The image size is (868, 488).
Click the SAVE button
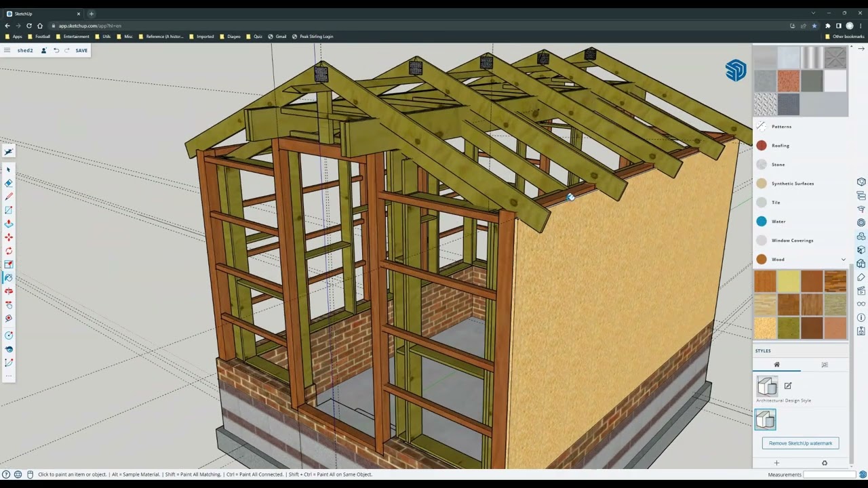coord(81,50)
